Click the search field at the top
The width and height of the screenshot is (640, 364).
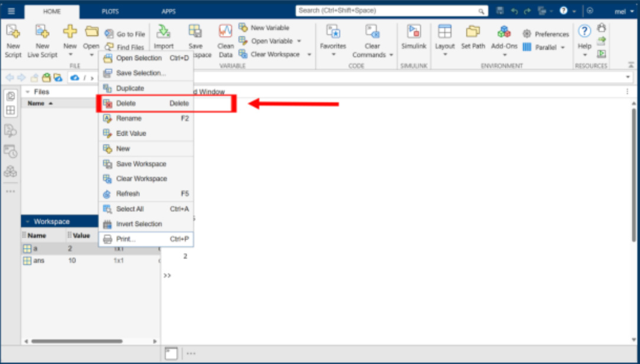point(390,10)
